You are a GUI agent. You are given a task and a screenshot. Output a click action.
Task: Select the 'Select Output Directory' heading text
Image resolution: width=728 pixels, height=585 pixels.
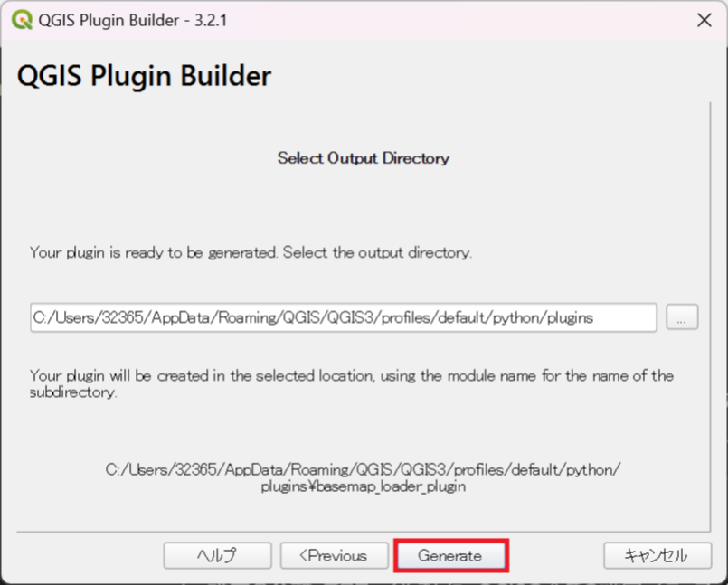364,158
